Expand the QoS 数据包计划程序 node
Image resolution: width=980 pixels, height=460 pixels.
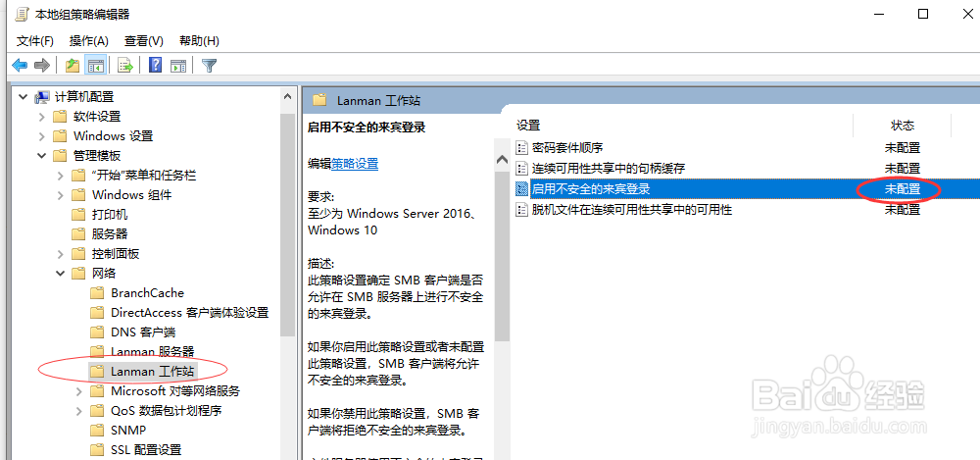click(78, 411)
